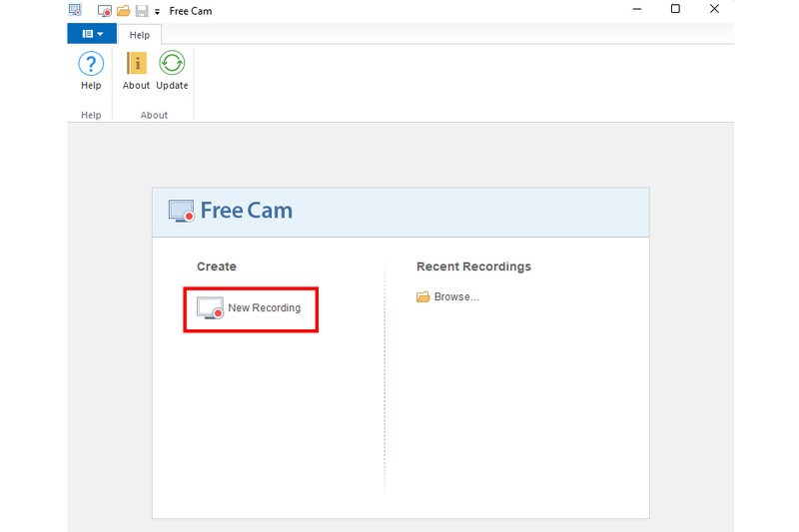The width and height of the screenshot is (799, 532).
Task: Open the About book icon
Action: 137,65
